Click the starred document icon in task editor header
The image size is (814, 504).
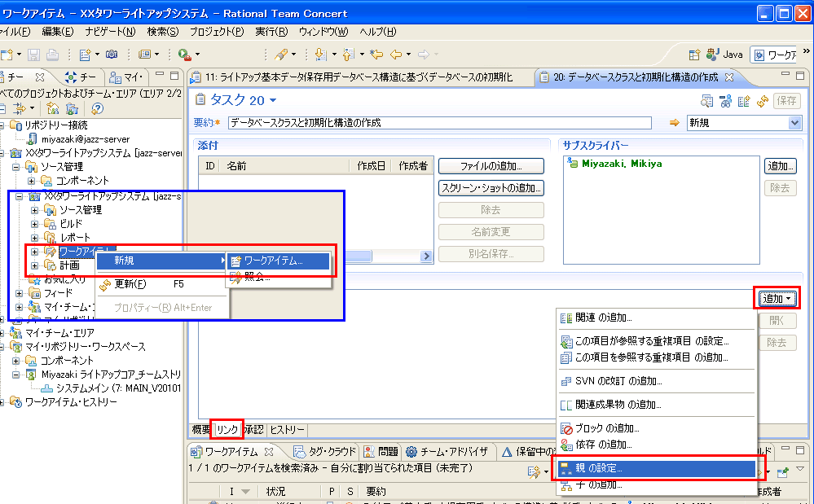[744, 101]
